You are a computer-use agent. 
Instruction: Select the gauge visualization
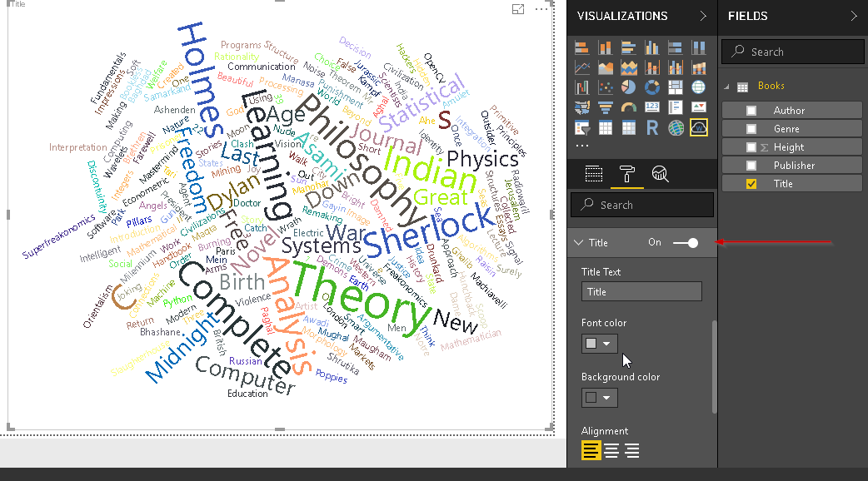[x=628, y=107]
